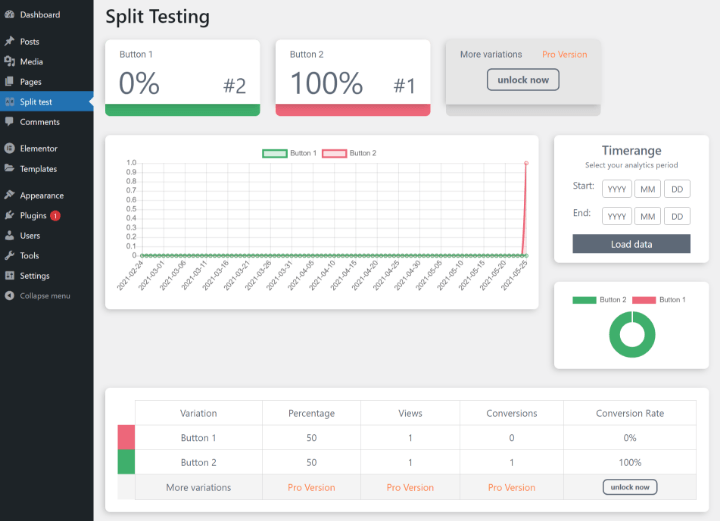Click the Media library icon
720x521 pixels.
coord(9,62)
